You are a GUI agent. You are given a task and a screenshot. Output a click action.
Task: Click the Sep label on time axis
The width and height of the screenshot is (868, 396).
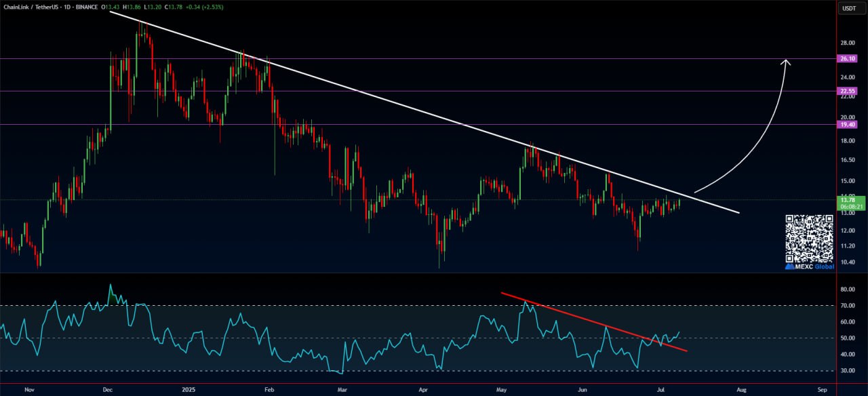[x=822, y=390]
